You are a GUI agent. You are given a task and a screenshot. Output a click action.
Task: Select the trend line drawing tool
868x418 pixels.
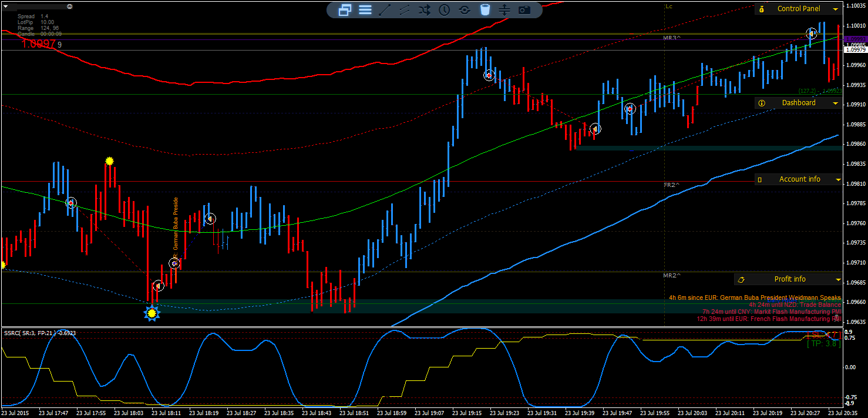pos(385,9)
